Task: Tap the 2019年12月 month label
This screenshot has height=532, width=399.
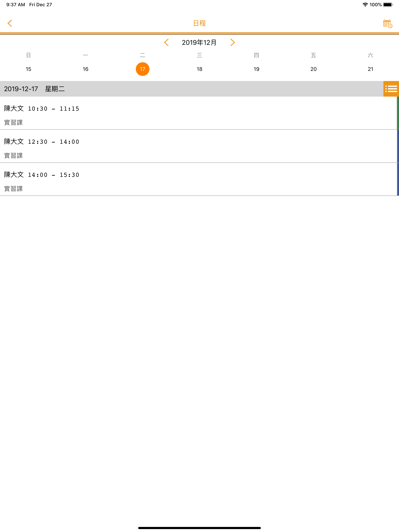Action: tap(199, 43)
